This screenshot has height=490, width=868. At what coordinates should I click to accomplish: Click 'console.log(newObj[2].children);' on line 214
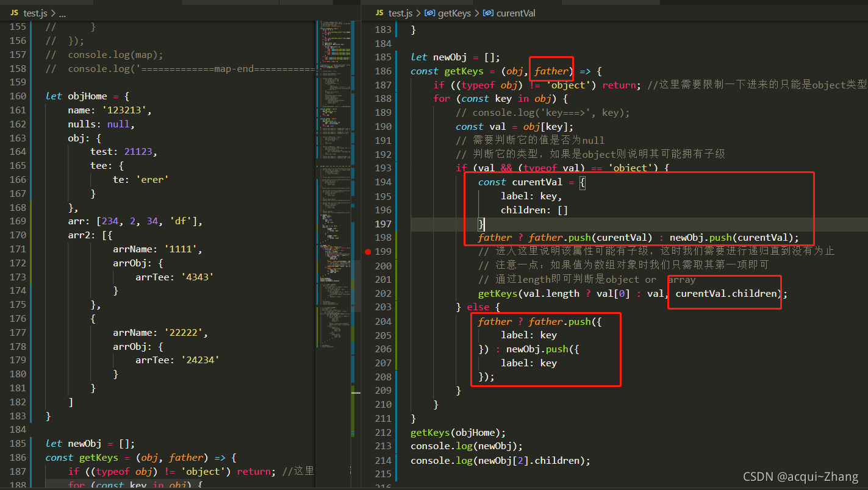500,461
